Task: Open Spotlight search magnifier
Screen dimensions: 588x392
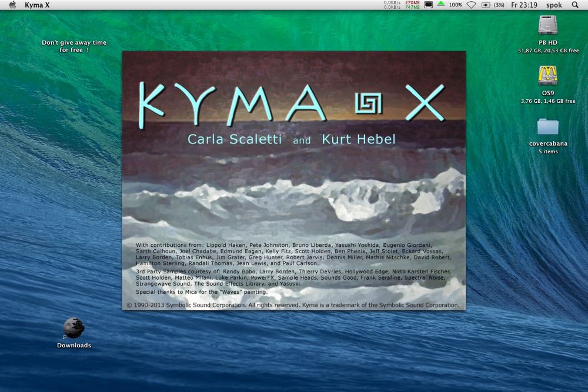Action: pyautogui.click(x=575, y=5)
